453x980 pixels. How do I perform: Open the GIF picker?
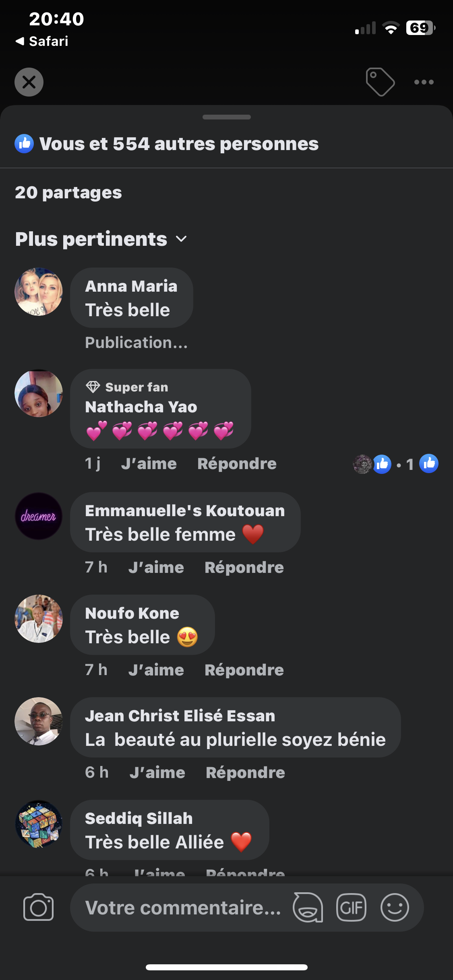[351, 908]
